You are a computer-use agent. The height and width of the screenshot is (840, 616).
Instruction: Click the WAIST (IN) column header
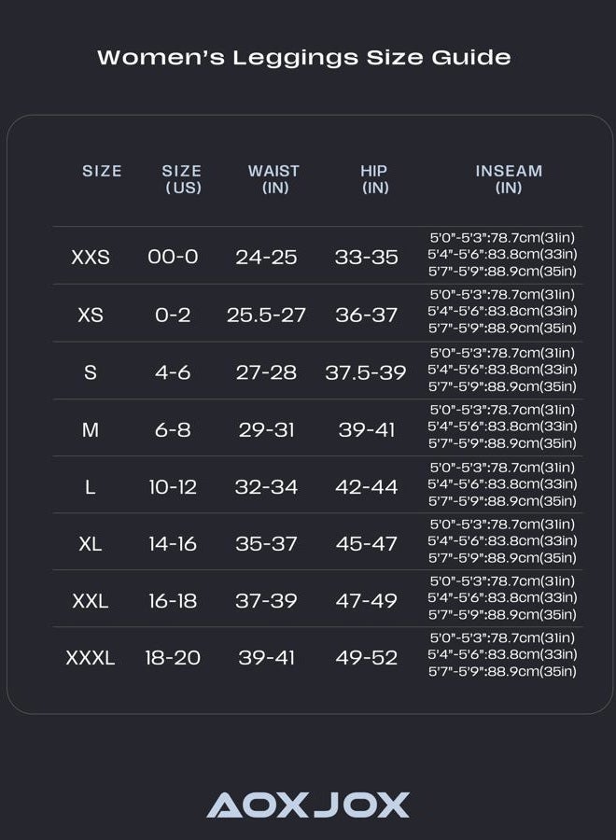(273, 179)
